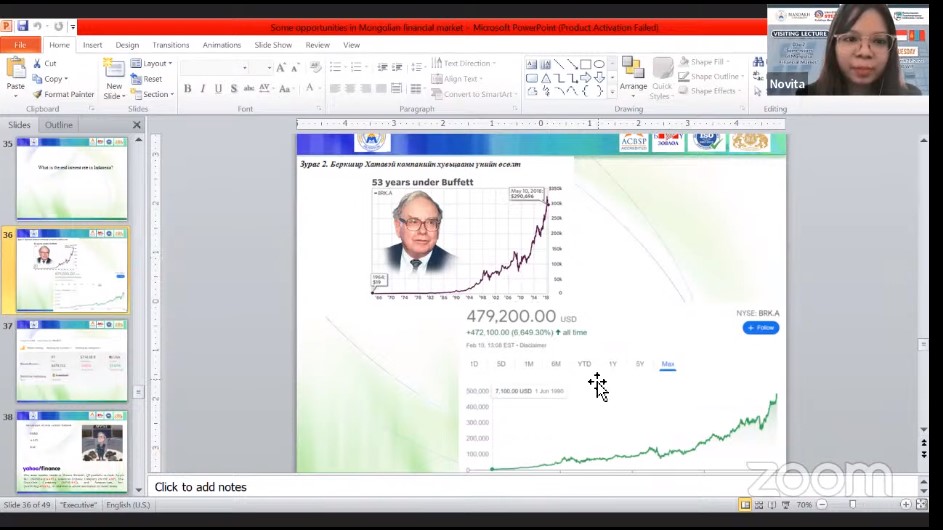Open the Slide Show ribbon tab
Image resolution: width=943 pixels, height=530 pixels.
point(273,45)
